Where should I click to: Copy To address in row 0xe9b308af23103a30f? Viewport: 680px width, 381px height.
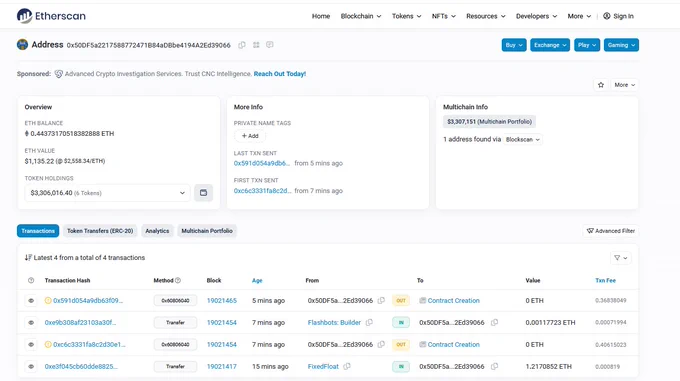[494, 322]
